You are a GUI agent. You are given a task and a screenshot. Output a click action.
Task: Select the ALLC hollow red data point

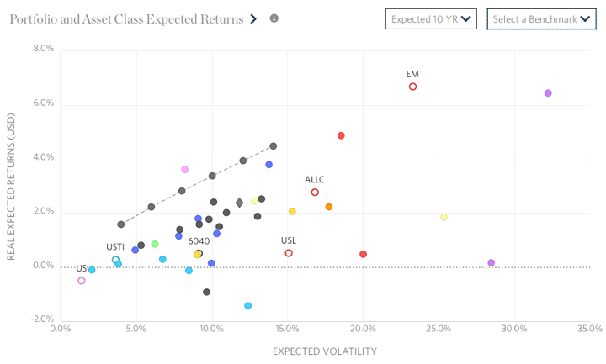tap(315, 193)
